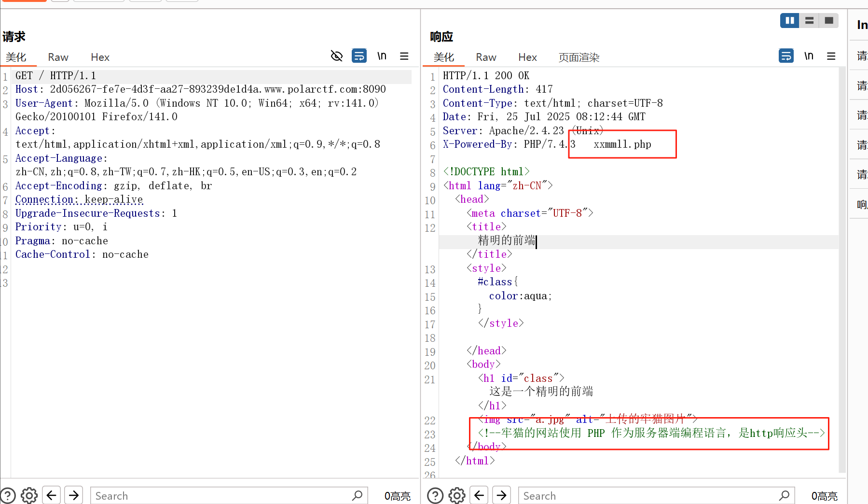Screen dimensions: 868x504
Task: Switch response view to the 美化 tab
Action: point(444,57)
